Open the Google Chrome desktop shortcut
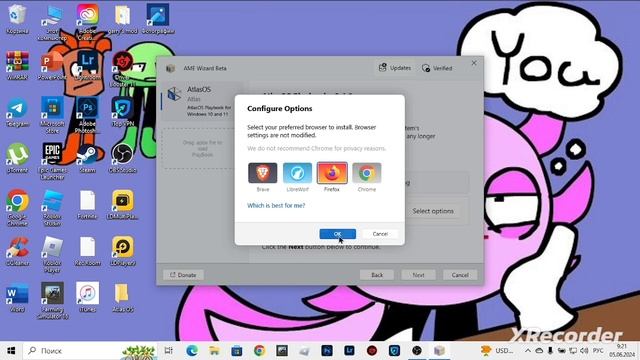640x360 pixels. click(x=17, y=207)
